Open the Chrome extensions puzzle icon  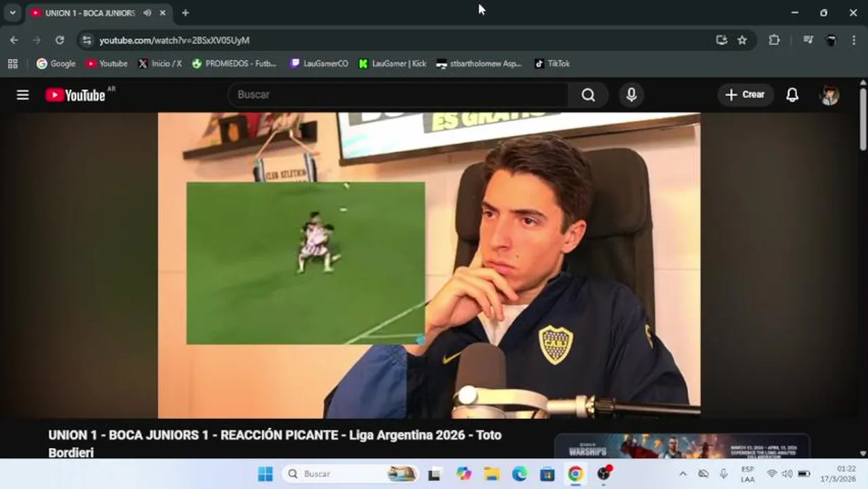pyautogui.click(x=774, y=40)
